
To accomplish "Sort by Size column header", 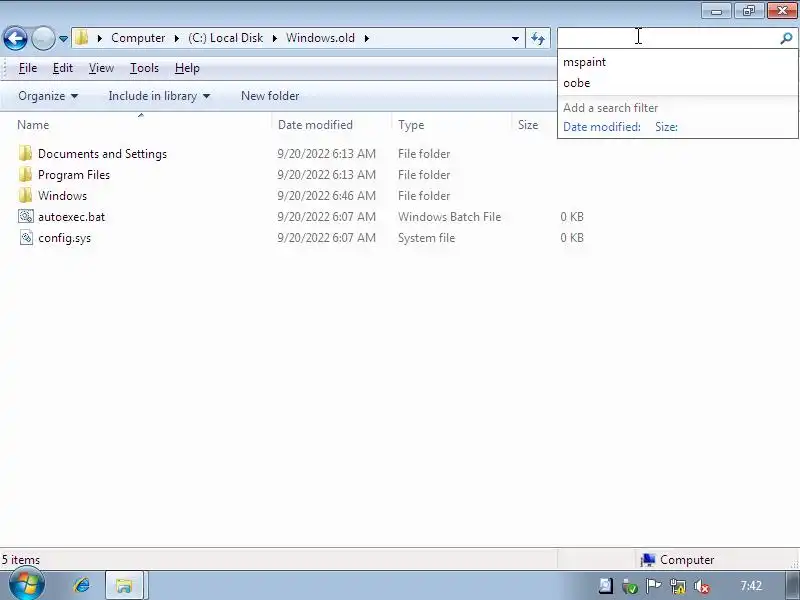I will (528, 125).
